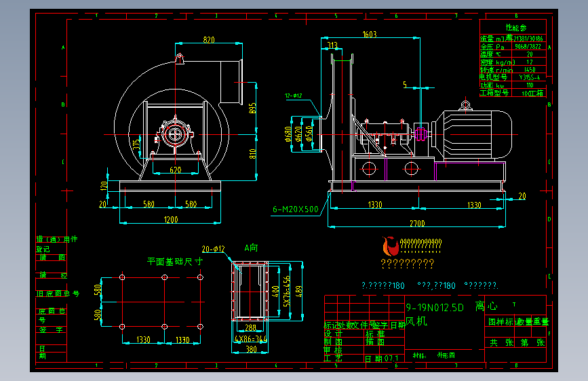Select the 风机 title text
The width and height of the screenshot is (588, 381).
click(416, 321)
